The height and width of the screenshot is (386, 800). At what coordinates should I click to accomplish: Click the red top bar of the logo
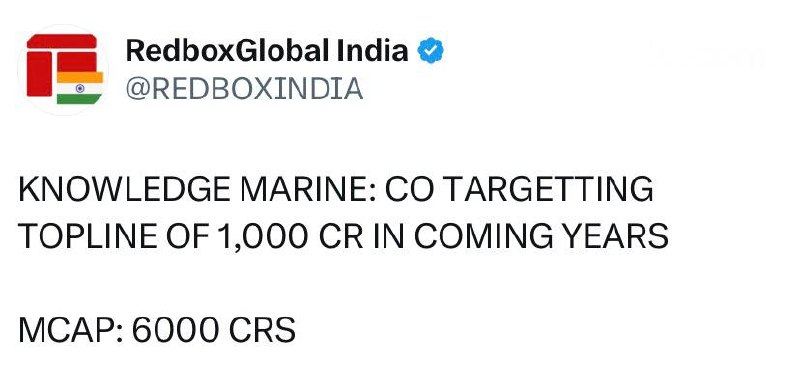pyautogui.click(x=62, y=41)
